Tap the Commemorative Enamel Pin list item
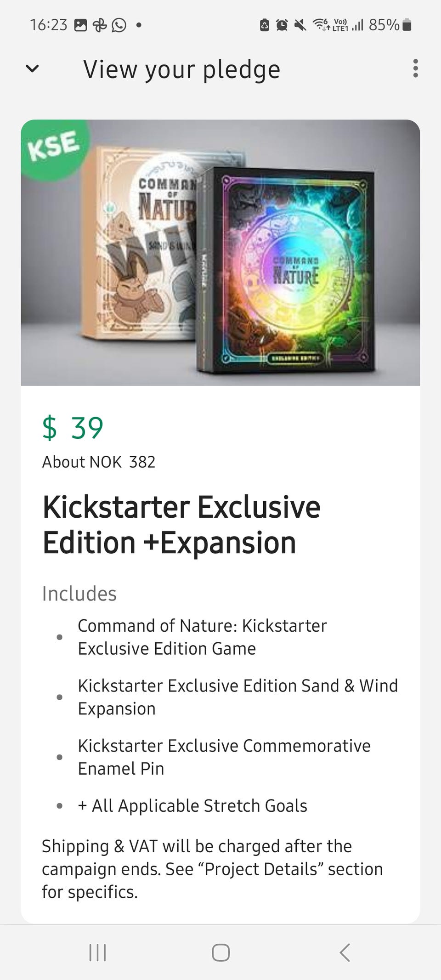This screenshot has width=441, height=980. [x=224, y=757]
